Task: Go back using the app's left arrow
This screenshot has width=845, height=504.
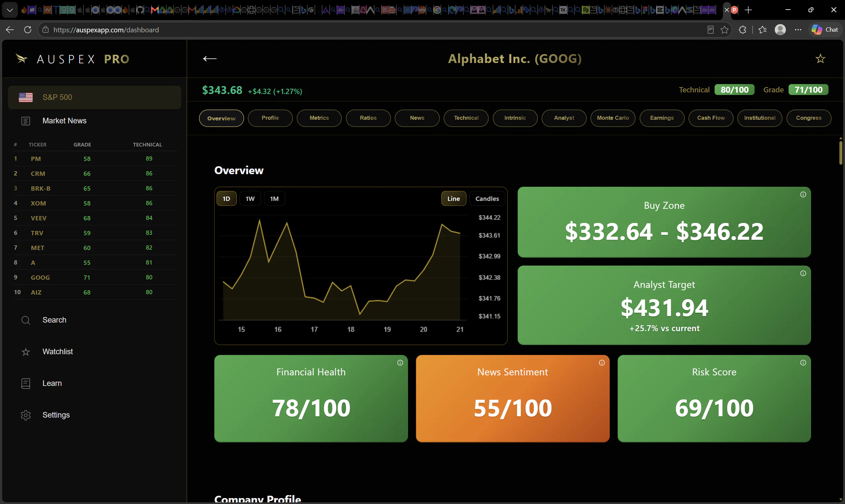Action: point(210,59)
